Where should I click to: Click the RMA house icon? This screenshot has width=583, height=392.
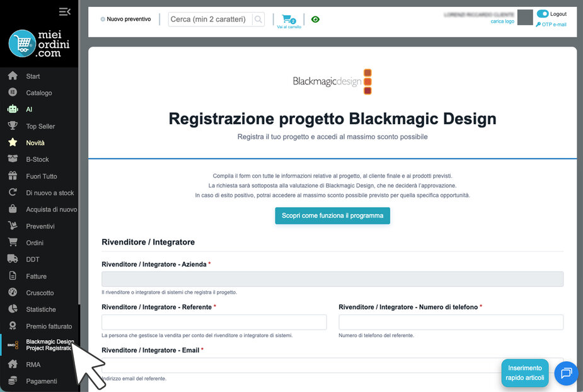click(x=13, y=364)
